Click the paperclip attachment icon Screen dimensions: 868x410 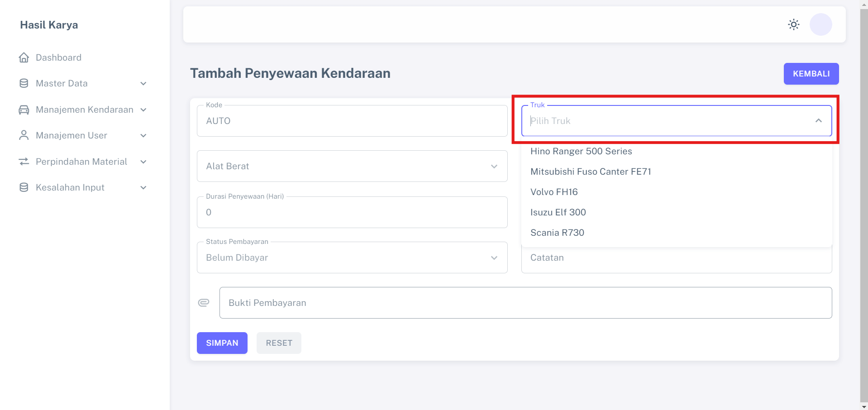[x=204, y=303]
